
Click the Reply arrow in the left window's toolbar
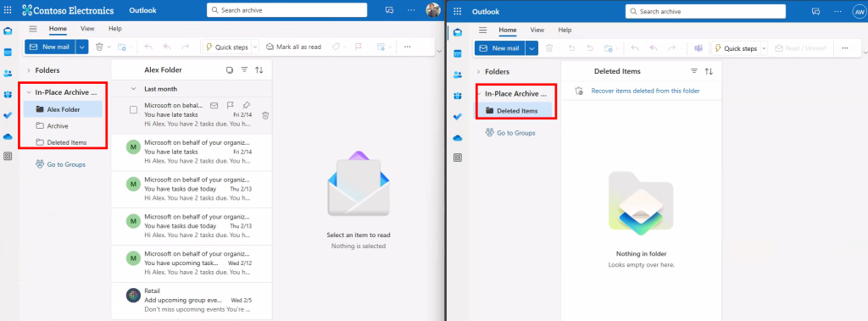pos(147,47)
